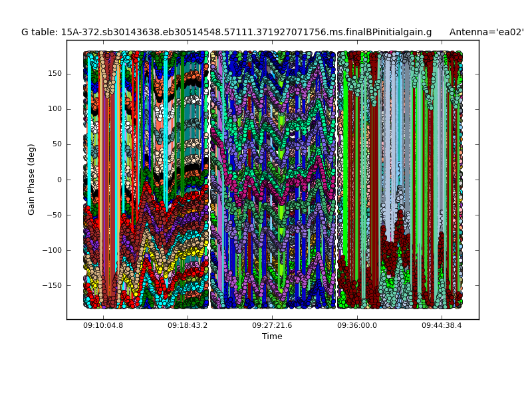Click the G table plot title
The image size is (532, 399).
click(226, 32)
